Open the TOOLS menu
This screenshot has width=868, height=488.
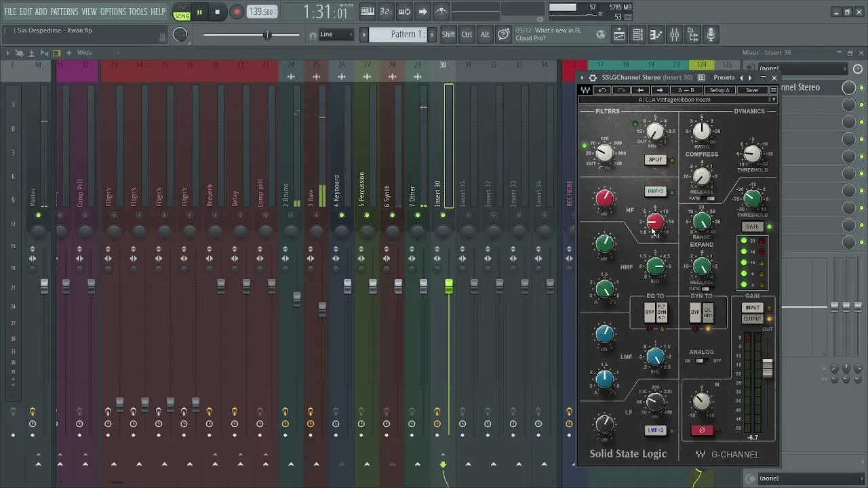tap(138, 12)
